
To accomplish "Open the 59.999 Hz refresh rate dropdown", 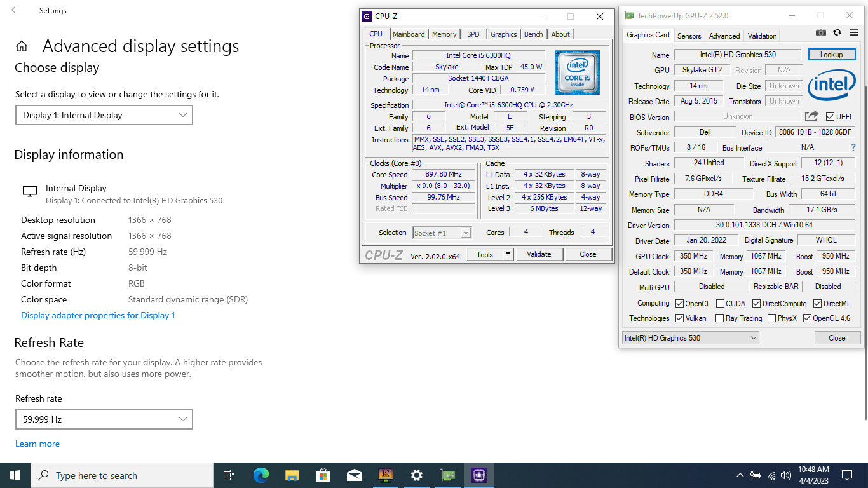I will [x=104, y=419].
